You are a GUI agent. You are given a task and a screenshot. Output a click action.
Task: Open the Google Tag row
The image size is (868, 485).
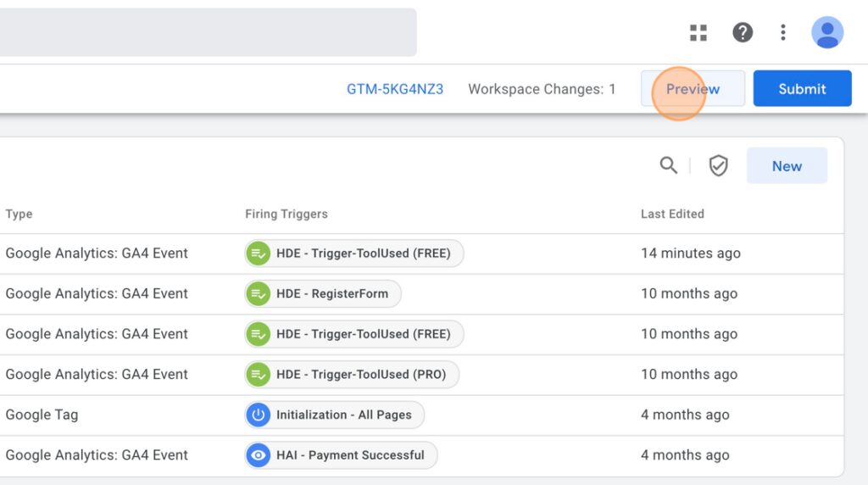(x=422, y=415)
